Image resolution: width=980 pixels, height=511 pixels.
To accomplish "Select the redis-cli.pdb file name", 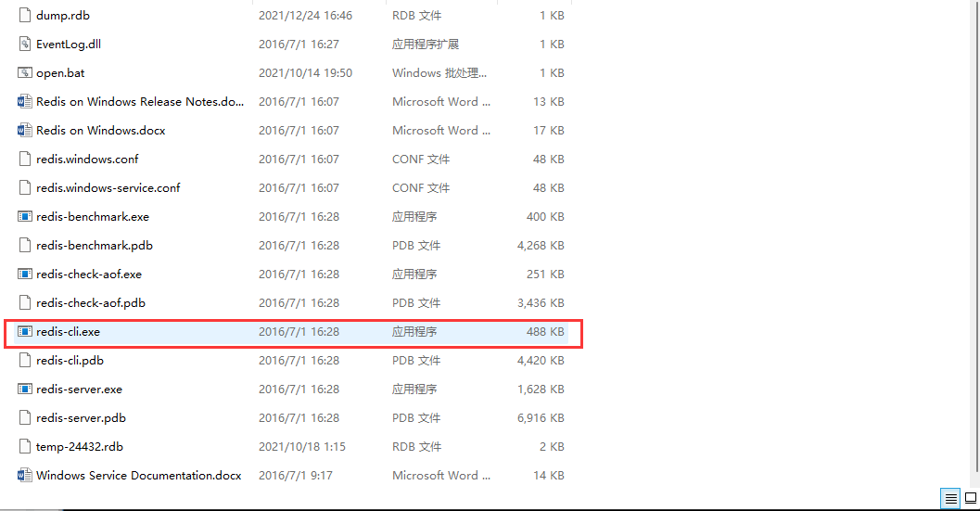I will pyautogui.click(x=70, y=360).
